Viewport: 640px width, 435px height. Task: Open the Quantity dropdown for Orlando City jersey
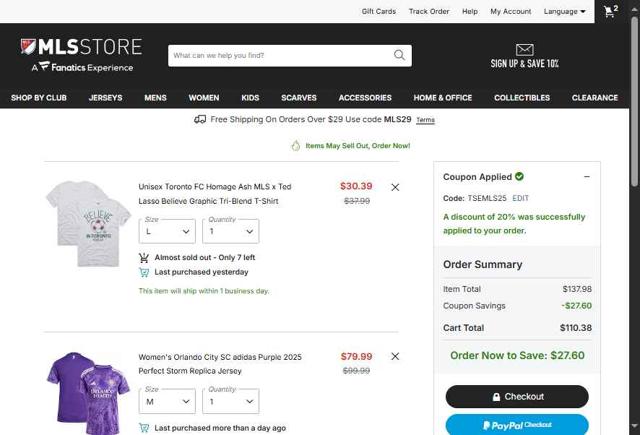tap(231, 401)
